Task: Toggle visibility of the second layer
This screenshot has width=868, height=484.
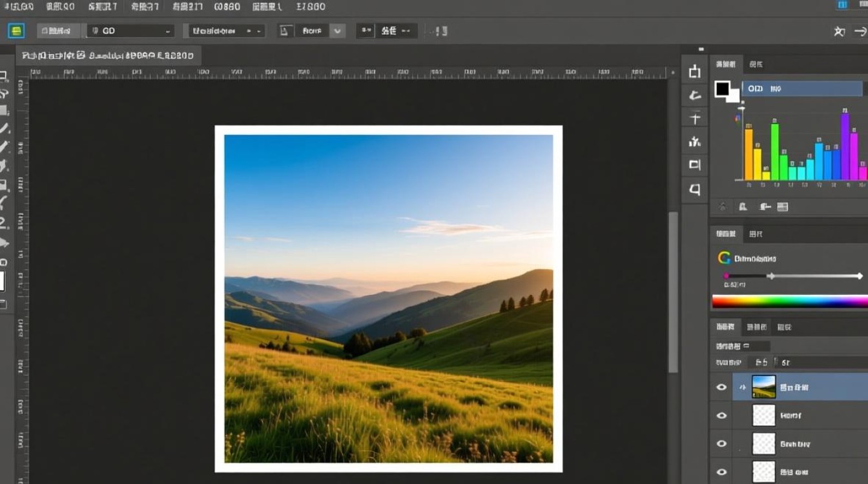Action: click(721, 416)
